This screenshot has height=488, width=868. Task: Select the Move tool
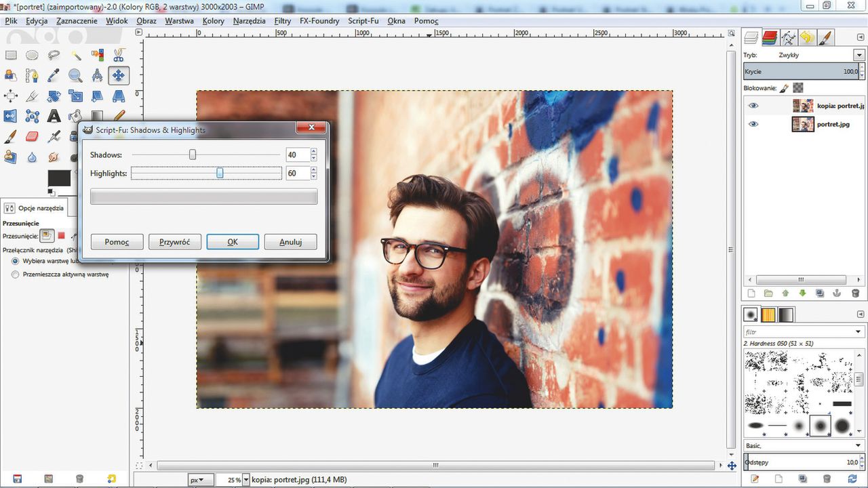(x=119, y=76)
